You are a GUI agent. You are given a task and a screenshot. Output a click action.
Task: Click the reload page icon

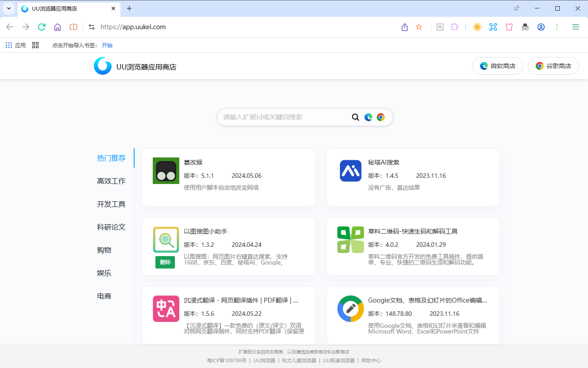[x=42, y=27]
